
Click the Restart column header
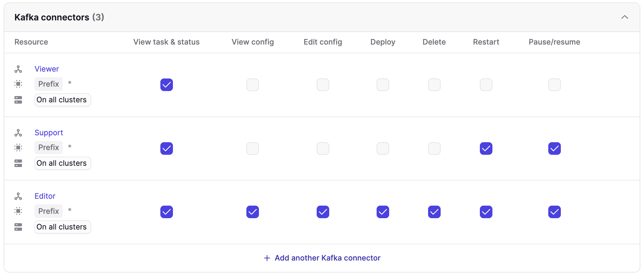[x=486, y=42]
